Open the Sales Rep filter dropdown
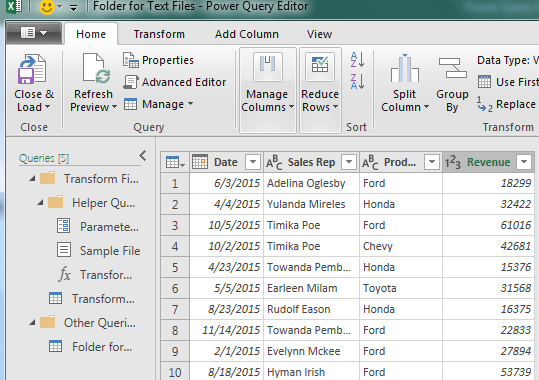The image size is (539, 380). [349, 162]
